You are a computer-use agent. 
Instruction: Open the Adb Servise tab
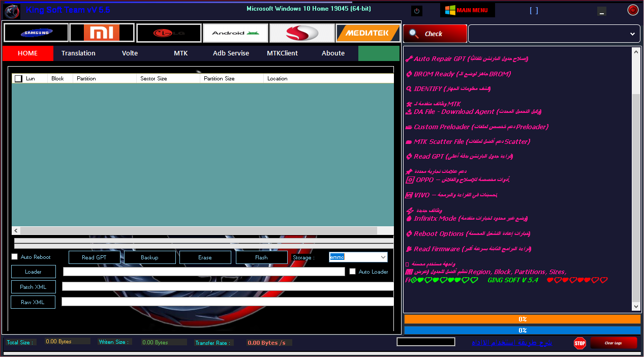pos(231,53)
